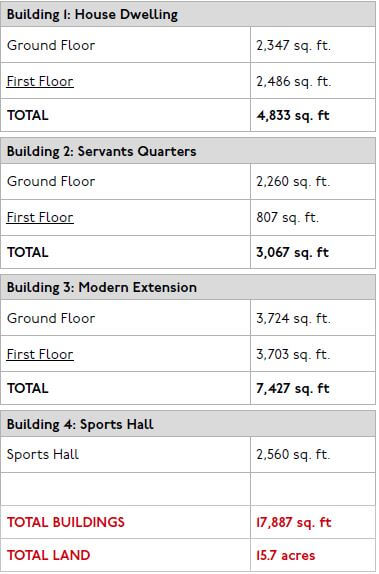
Task: Click the Sports Hall row label
Action: tap(42, 454)
